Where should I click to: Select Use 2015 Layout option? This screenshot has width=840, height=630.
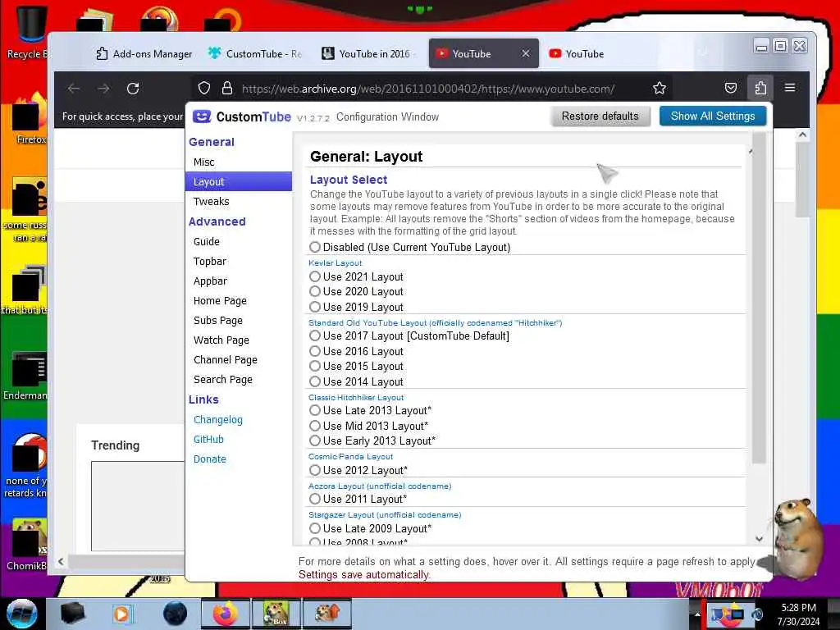coord(315,367)
